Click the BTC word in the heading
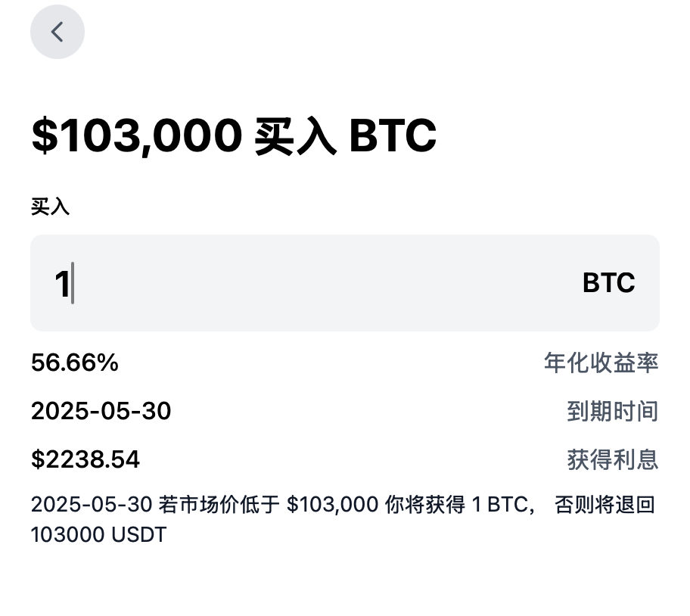The image size is (690, 616). [393, 135]
